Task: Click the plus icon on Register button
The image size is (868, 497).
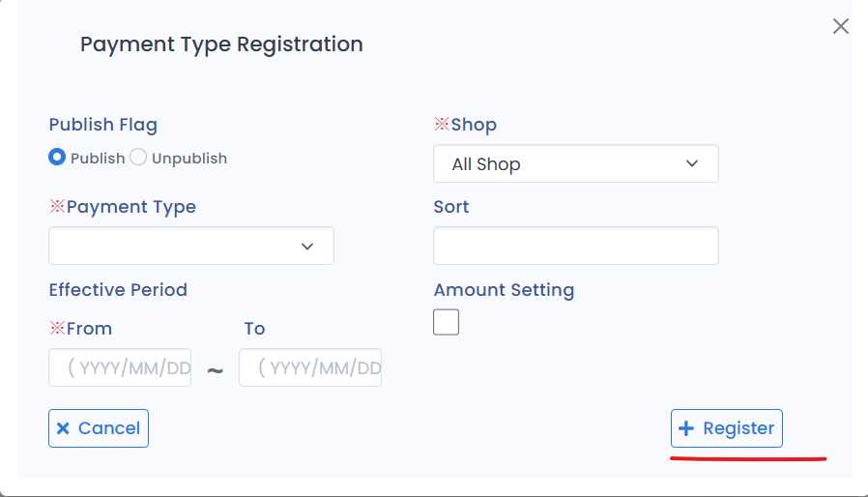Action: [x=686, y=428]
